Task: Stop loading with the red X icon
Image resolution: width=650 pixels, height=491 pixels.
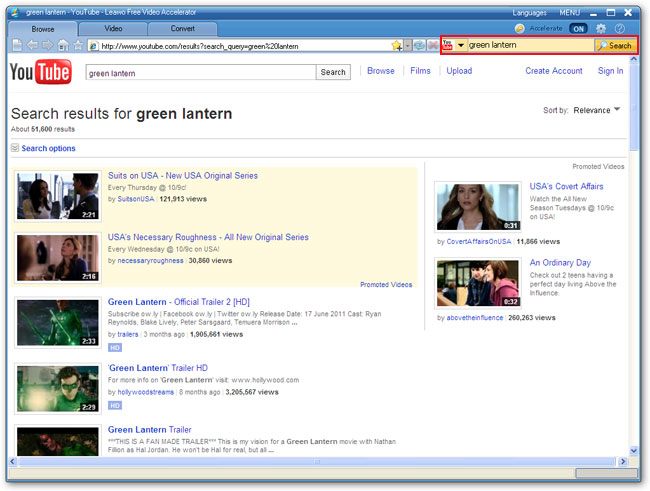Action: tap(433, 45)
